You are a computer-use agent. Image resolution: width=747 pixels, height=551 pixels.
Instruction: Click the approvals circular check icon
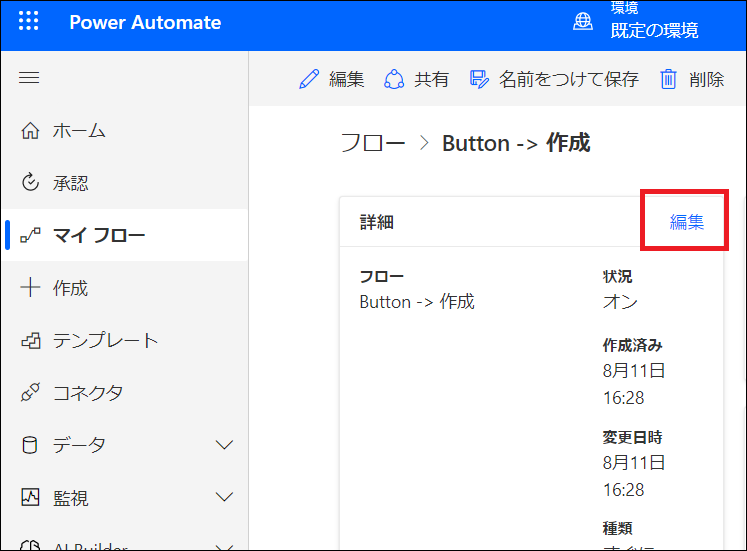30,182
